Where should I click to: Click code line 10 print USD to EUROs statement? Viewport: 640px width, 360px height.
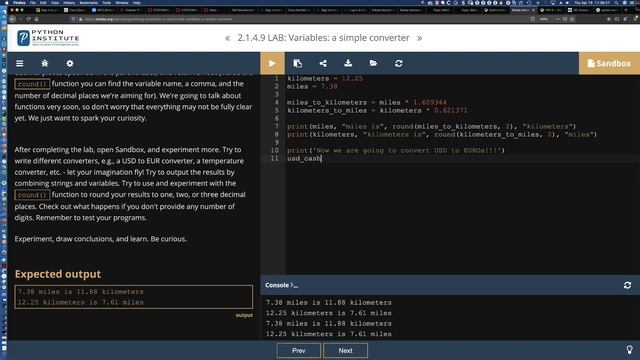396,151
